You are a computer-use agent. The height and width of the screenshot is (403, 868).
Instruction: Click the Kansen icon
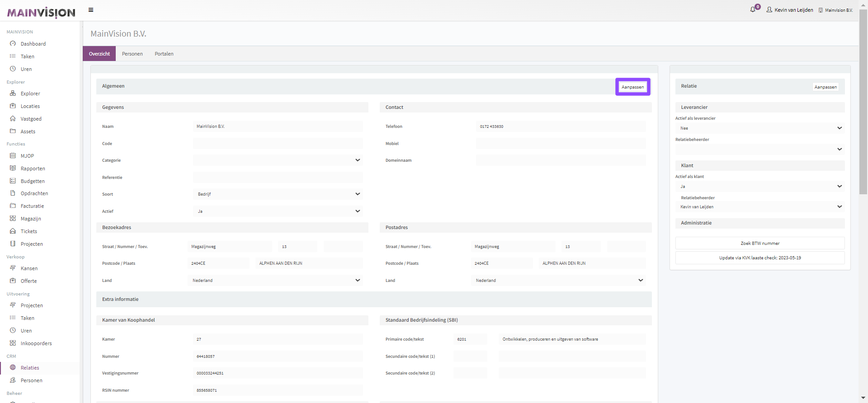coord(13,268)
